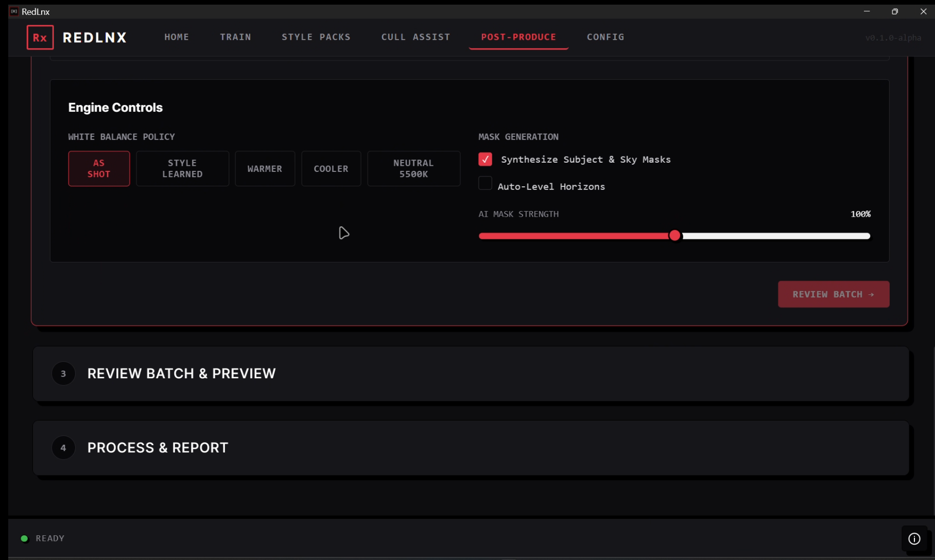Click the green READY status indicator

(x=24, y=538)
